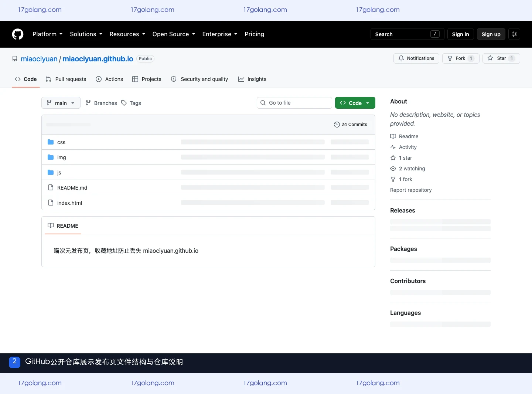Star the repository with Star button
This screenshot has height=394, width=532.
point(501,58)
